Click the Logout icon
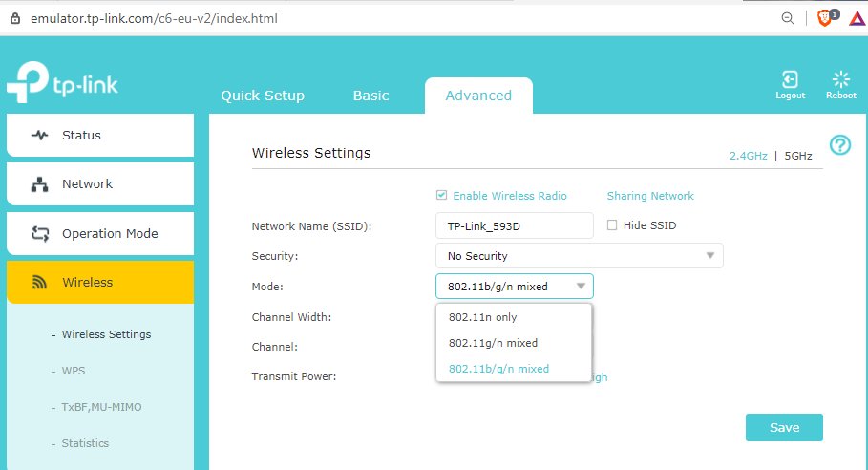868x470 pixels. click(x=790, y=80)
